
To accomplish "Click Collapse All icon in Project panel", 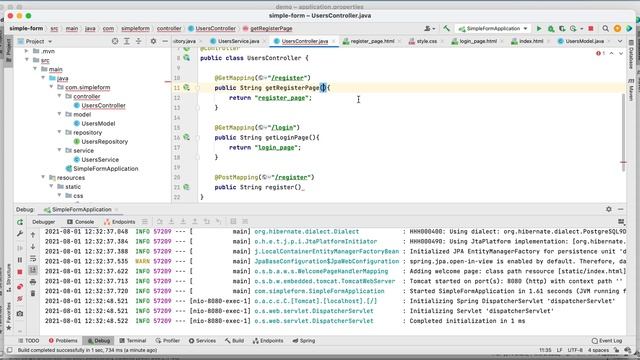I will (138, 41).
